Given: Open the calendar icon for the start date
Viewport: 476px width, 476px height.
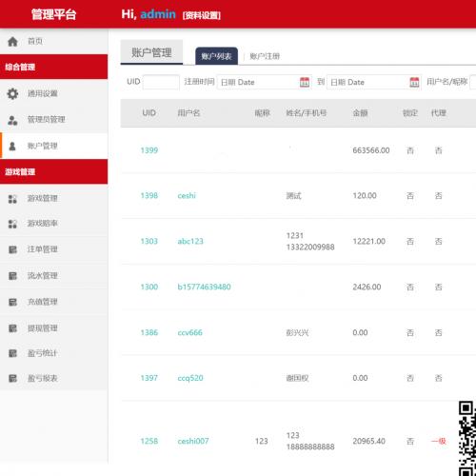Looking at the screenshot, I should point(305,82).
